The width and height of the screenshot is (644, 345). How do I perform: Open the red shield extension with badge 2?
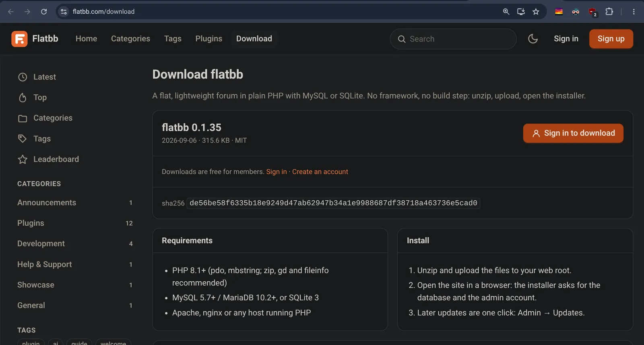click(592, 12)
